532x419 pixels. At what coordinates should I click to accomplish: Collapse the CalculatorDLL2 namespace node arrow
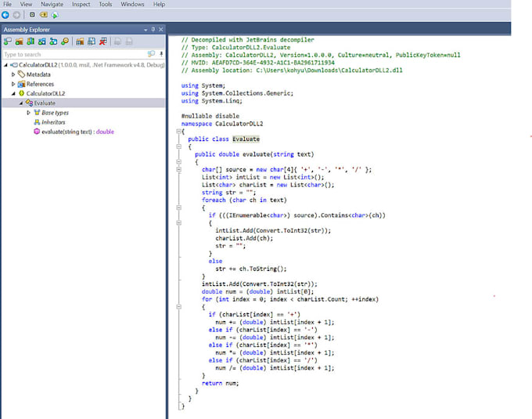(x=13, y=93)
